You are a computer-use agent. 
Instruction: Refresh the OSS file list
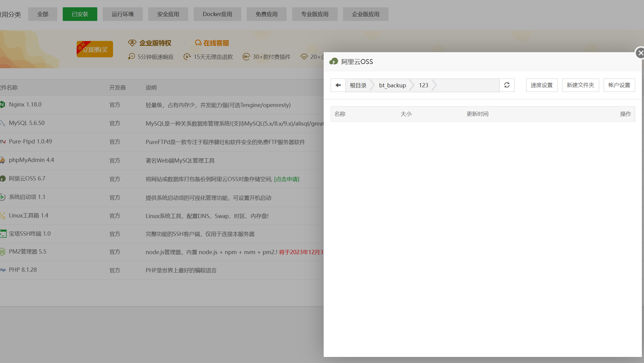[x=507, y=85]
